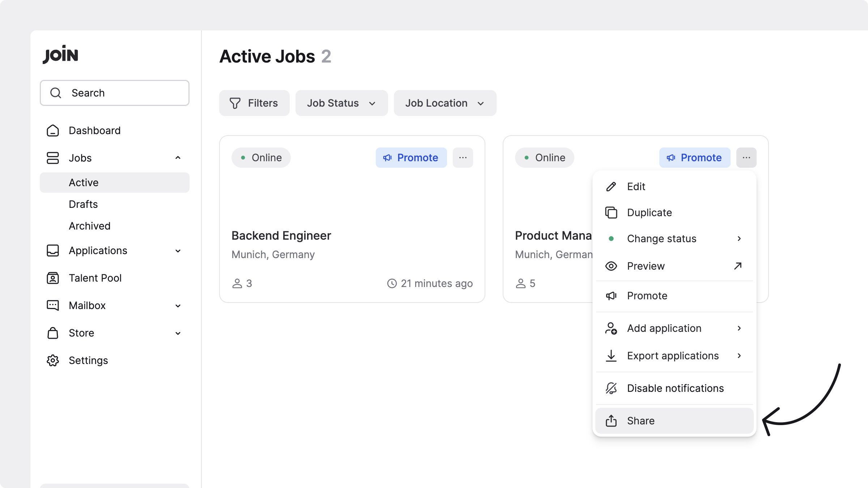The height and width of the screenshot is (488, 868).
Task: Click the Share icon in context menu
Action: point(611,421)
